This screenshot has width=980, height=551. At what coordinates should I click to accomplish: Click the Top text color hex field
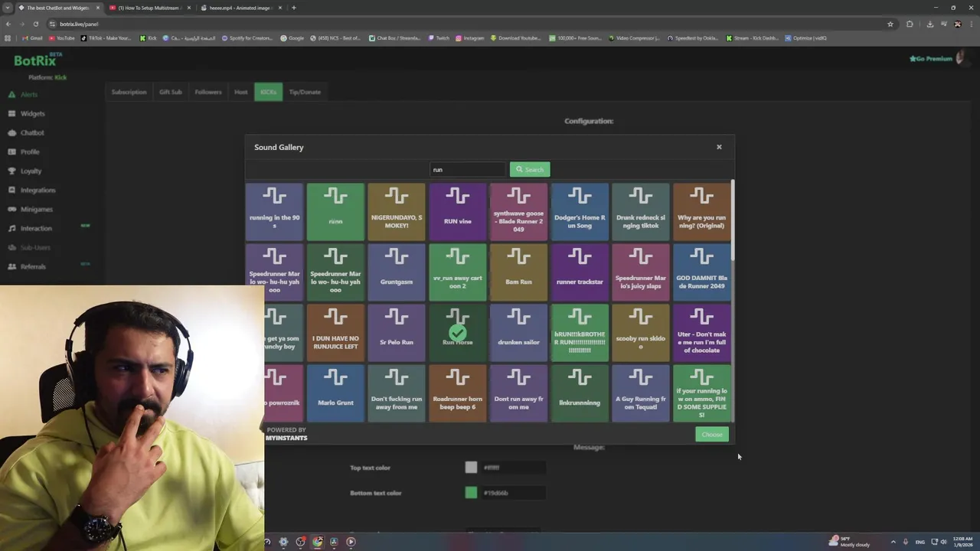click(512, 468)
